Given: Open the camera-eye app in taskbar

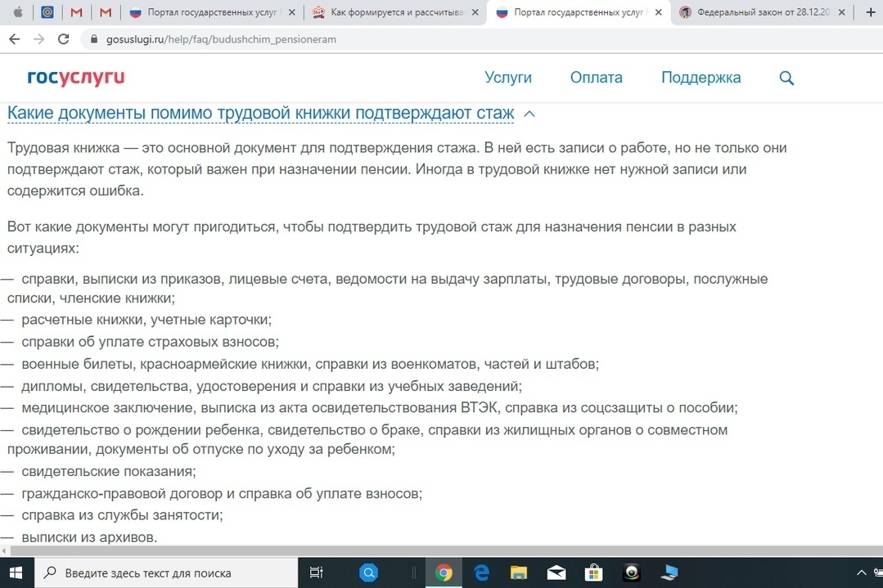Looking at the screenshot, I should coord(631,572).
